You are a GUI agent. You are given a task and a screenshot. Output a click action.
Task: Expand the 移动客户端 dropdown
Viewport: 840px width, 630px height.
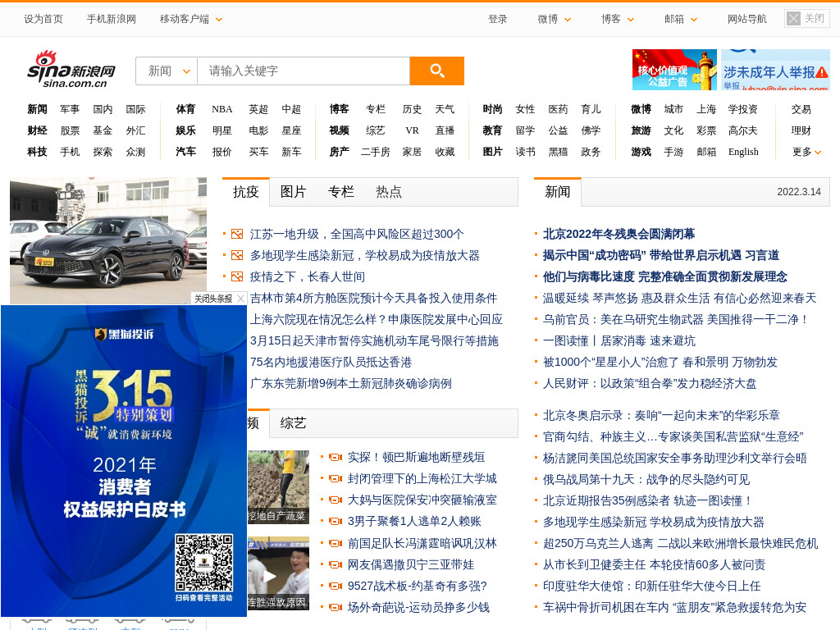click(218, 20)
